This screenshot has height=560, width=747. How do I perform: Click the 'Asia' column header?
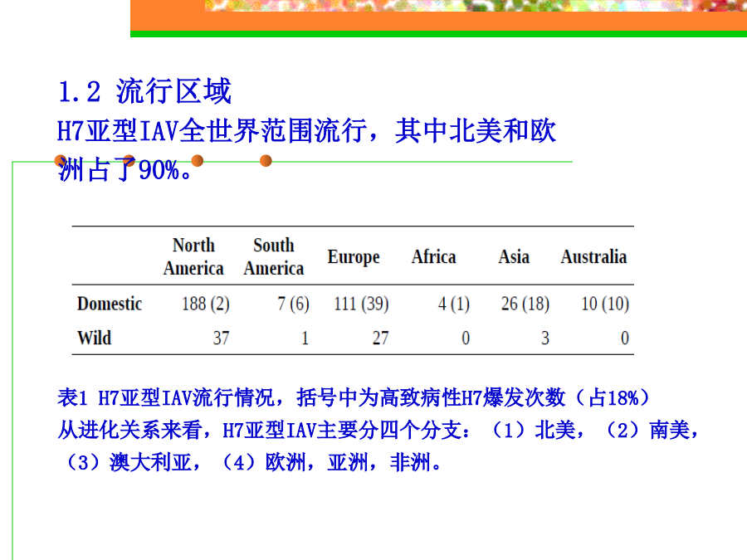514,256
